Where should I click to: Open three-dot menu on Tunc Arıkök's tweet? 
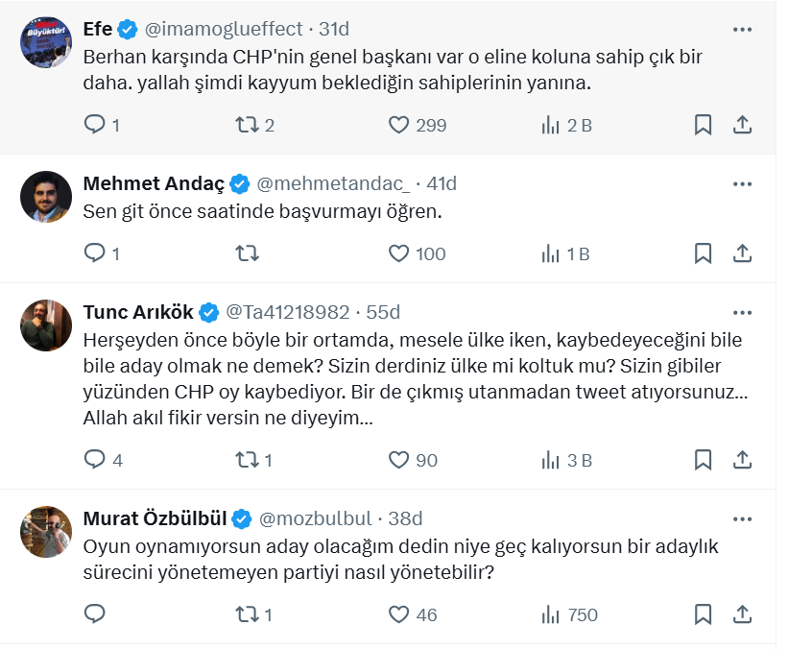pyautogui.click(x=742, y=312)
